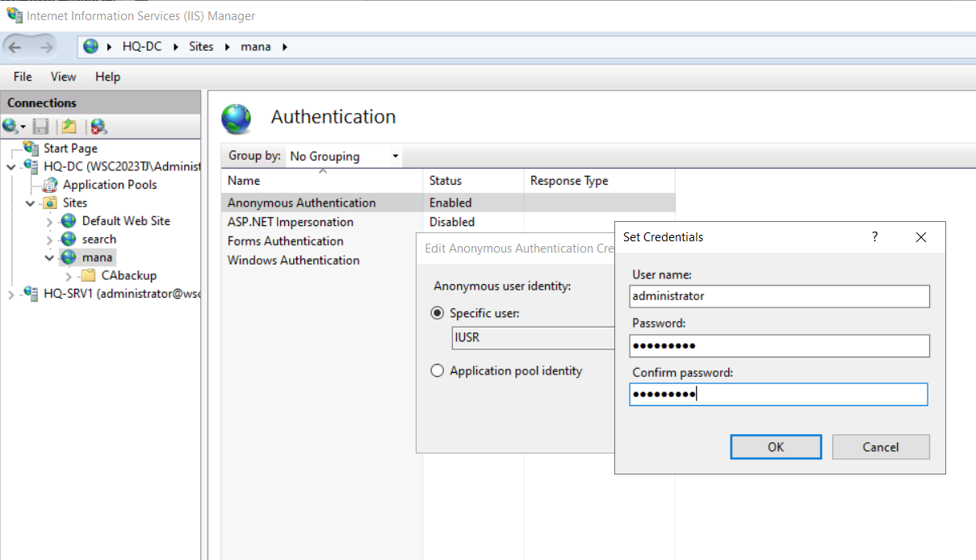Collapse the Sites tree node

(31, 203)
